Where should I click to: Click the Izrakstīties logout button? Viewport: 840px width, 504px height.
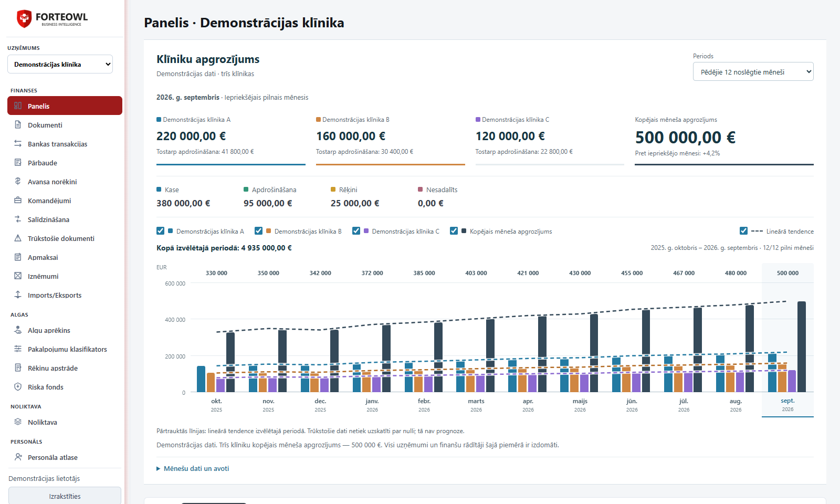pos(65,496)
